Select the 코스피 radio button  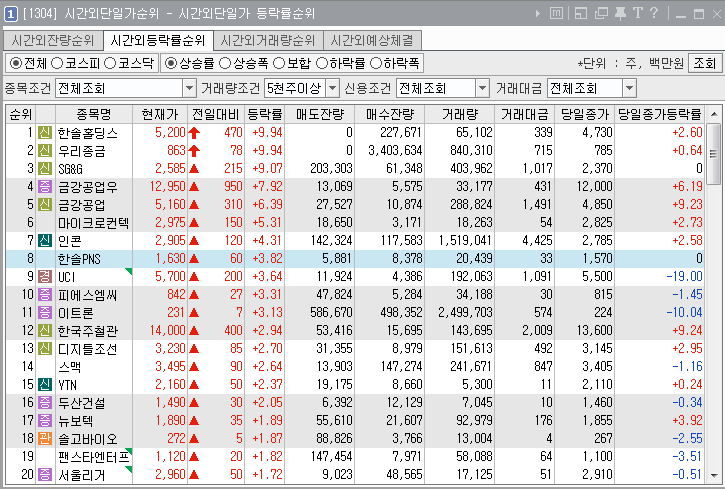point(57,63)
